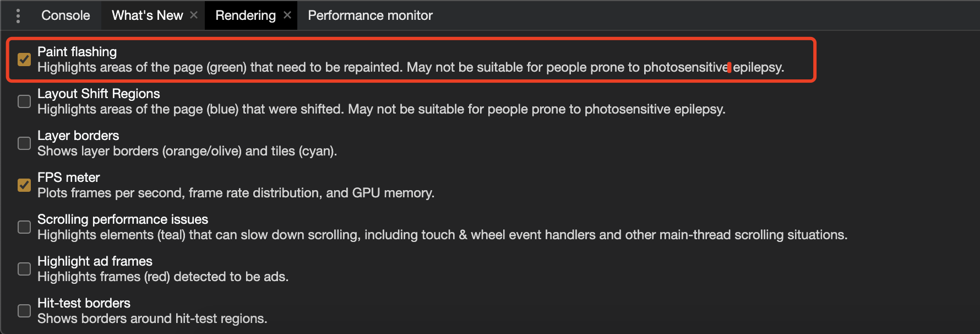Check the Highlight ad frames checkbox
Viewport: 980px width, 334px height.
(x=24, y=269)
